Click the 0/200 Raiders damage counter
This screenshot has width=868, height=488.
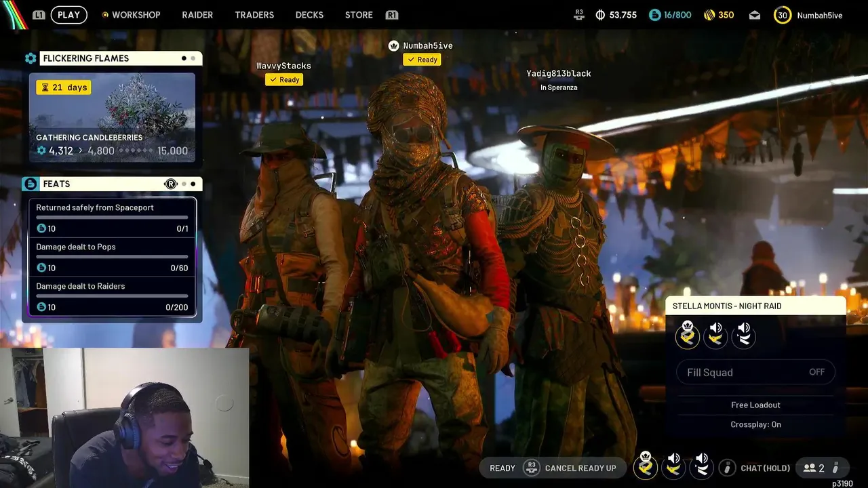pos(176,307)
